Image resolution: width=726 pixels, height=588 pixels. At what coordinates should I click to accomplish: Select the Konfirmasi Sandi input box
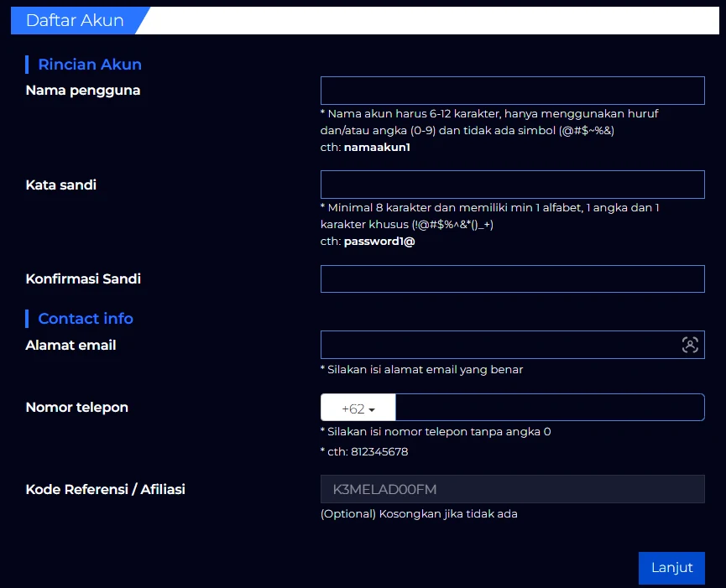[512, 279]
